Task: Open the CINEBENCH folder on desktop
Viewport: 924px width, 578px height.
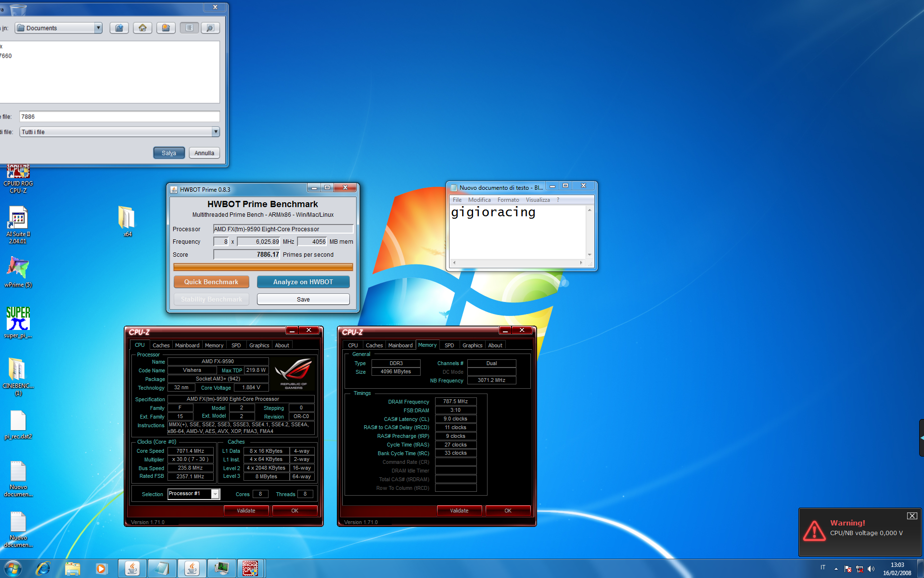Action: (x=18, y=377)
